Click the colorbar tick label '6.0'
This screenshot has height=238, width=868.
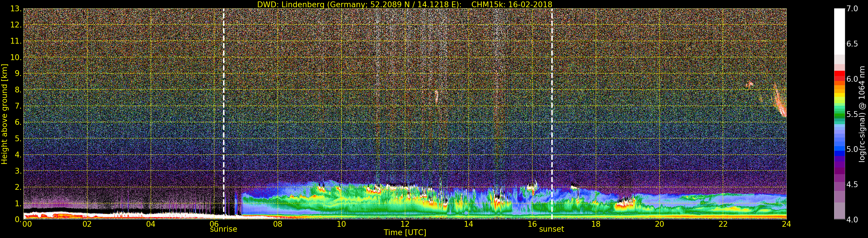852,79
